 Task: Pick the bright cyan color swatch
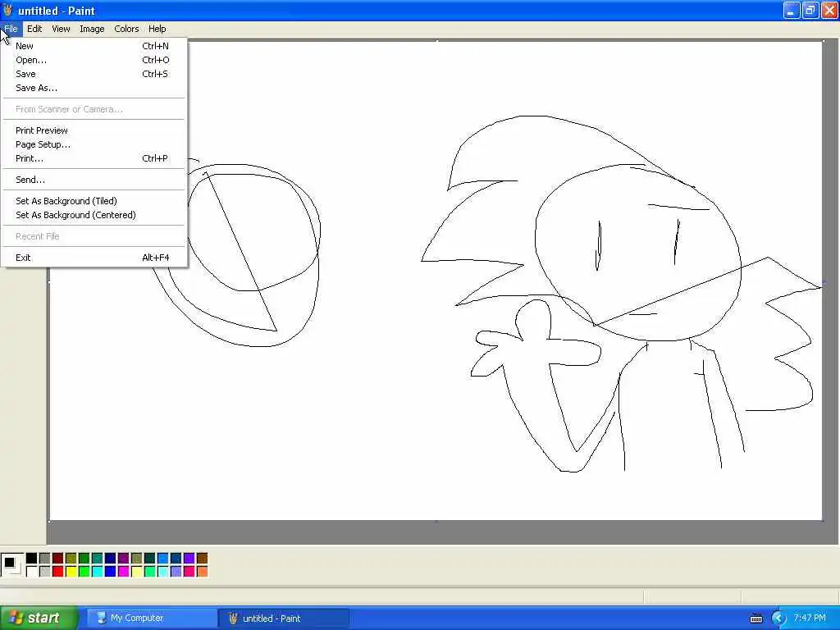[x=97, y=572]
